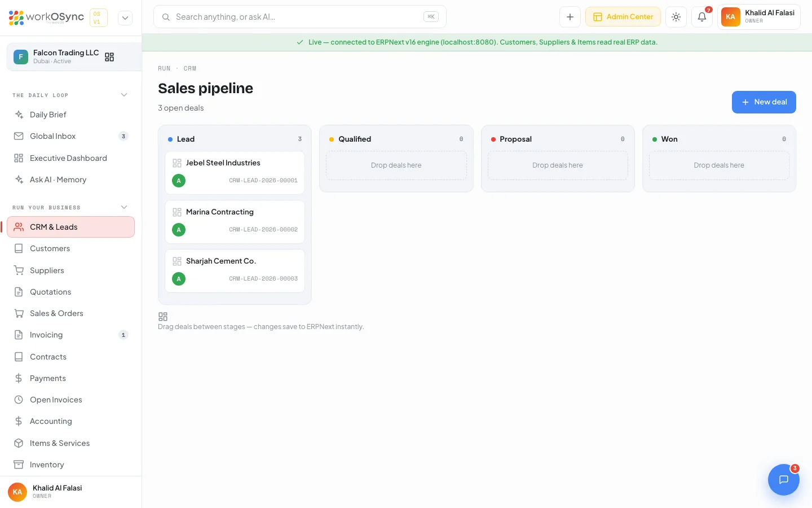812x508 pixels.
Task: Open Daily Brief
Action: 70,115
